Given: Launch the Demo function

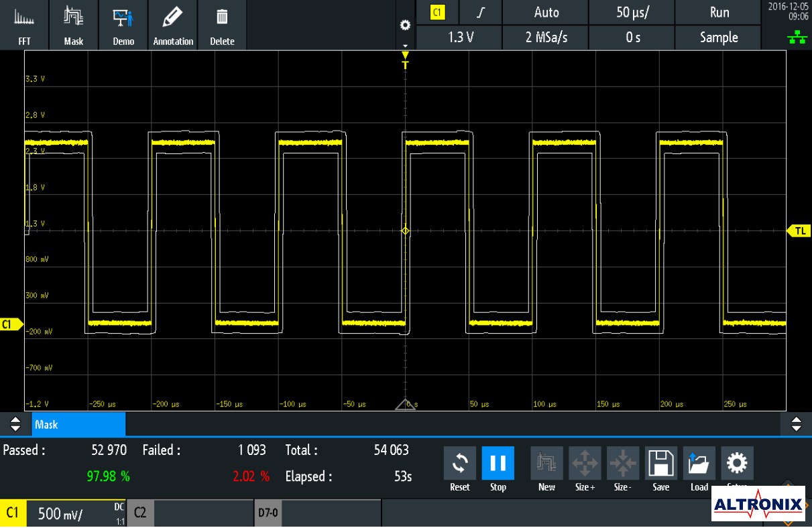Looking at the screenshot, I should [123, 25].
